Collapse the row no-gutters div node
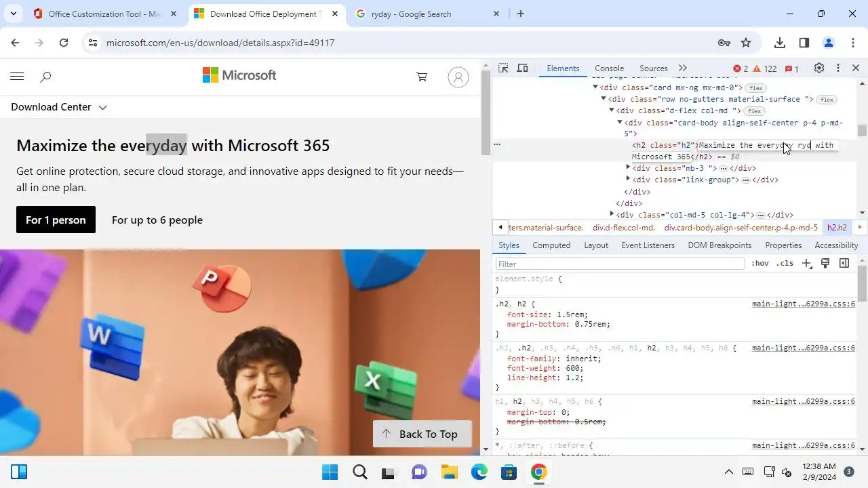The width and height of the screenshot is (868, 488). (x=604, y=99)
